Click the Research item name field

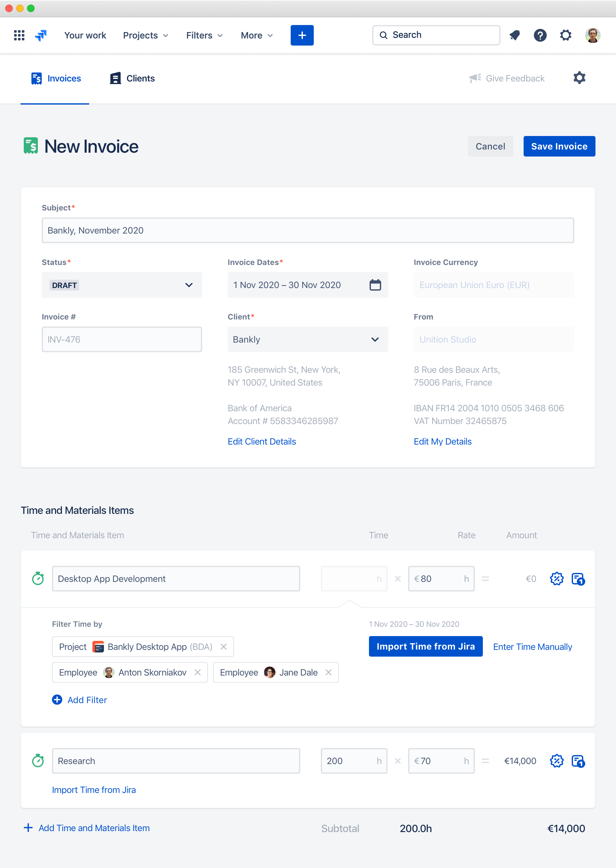pyautogui.click(x=176, y=761)
